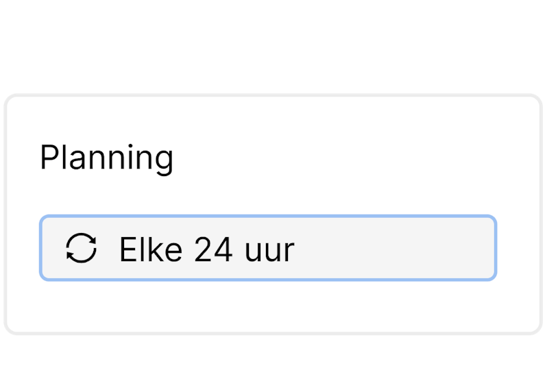This screenshot has height=392, width=547.
Task: Select the sync icon beside Elke 24 uur
Action: click(x=82, y=248)
